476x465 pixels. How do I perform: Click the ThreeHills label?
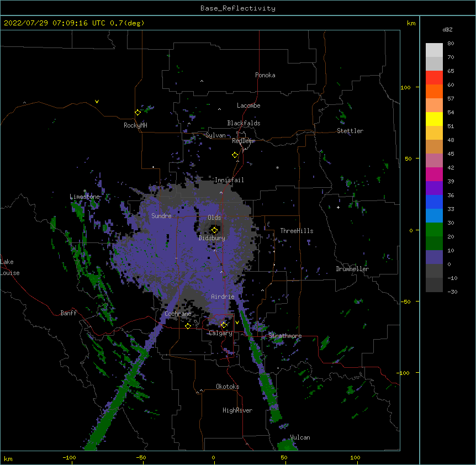(x=297, y=231)
